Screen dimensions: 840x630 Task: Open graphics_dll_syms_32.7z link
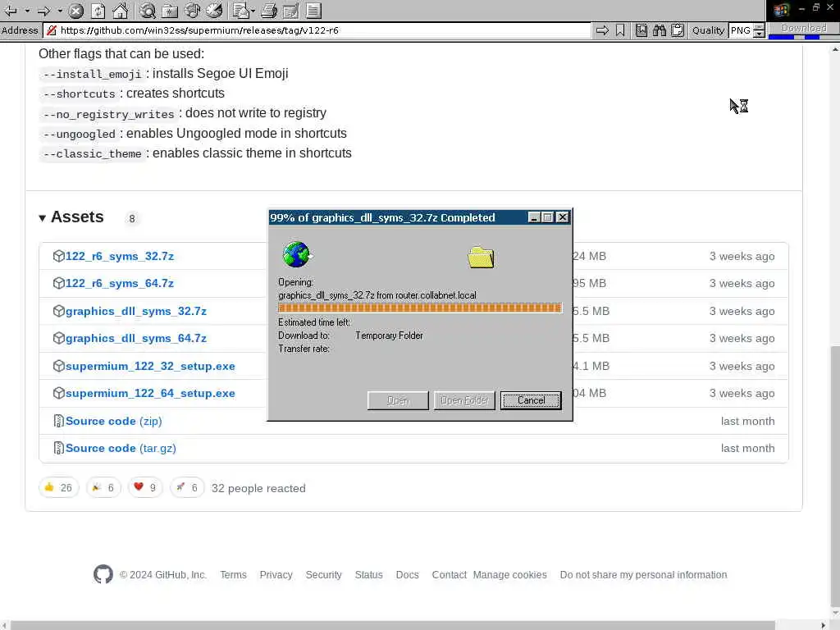[136, 311]
